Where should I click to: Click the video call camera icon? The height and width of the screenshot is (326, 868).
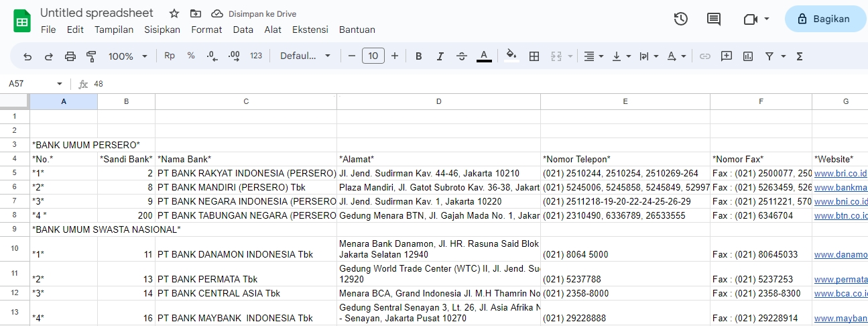pos(751,19)
